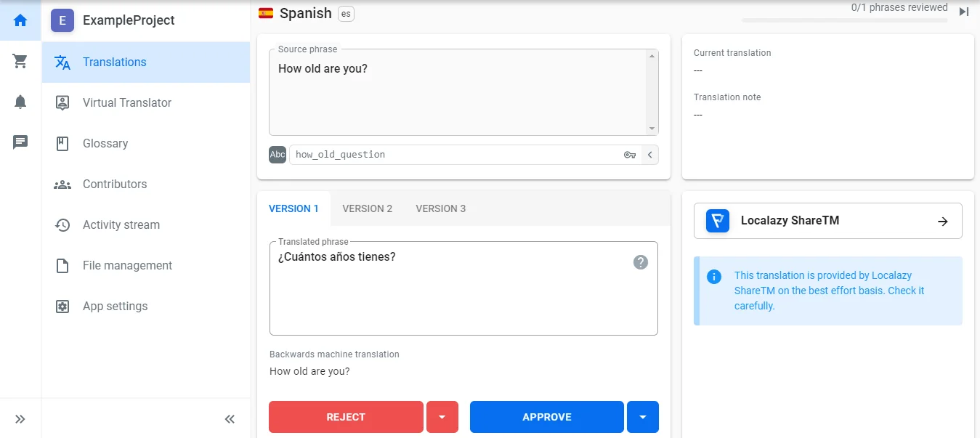The width and height of the screenshot is (980, 438).
Task: Open the dropdown arrow next to Reject
Action: [x=442, y=417]
